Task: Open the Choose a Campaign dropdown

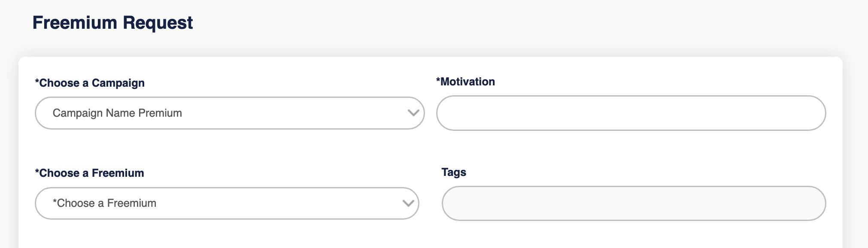Action: tap(229, 113)
